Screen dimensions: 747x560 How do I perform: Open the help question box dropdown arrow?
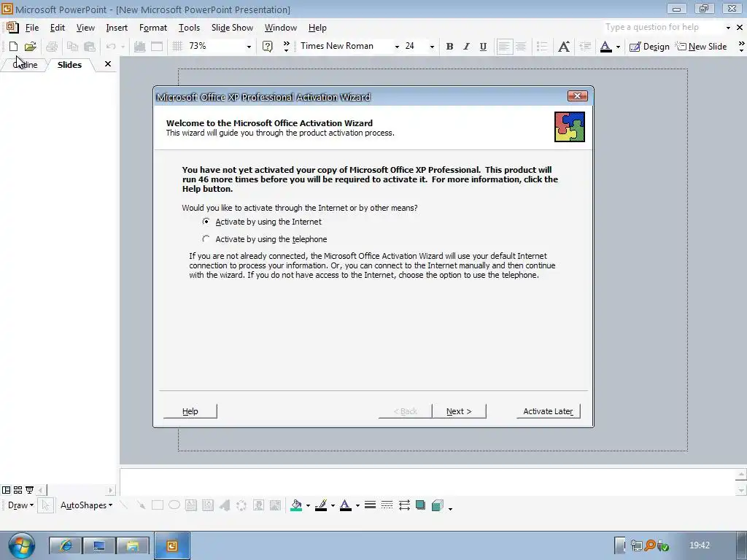pos(728,28)
